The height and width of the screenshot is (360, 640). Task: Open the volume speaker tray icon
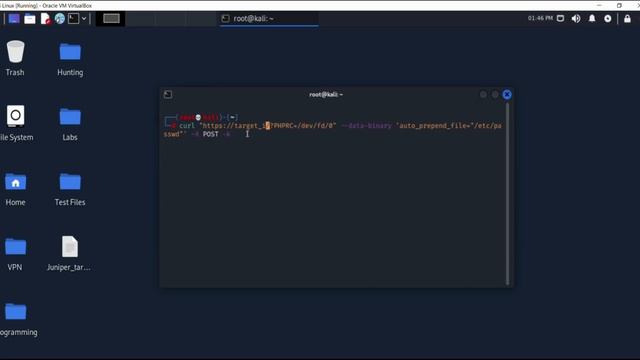(576, 18)
